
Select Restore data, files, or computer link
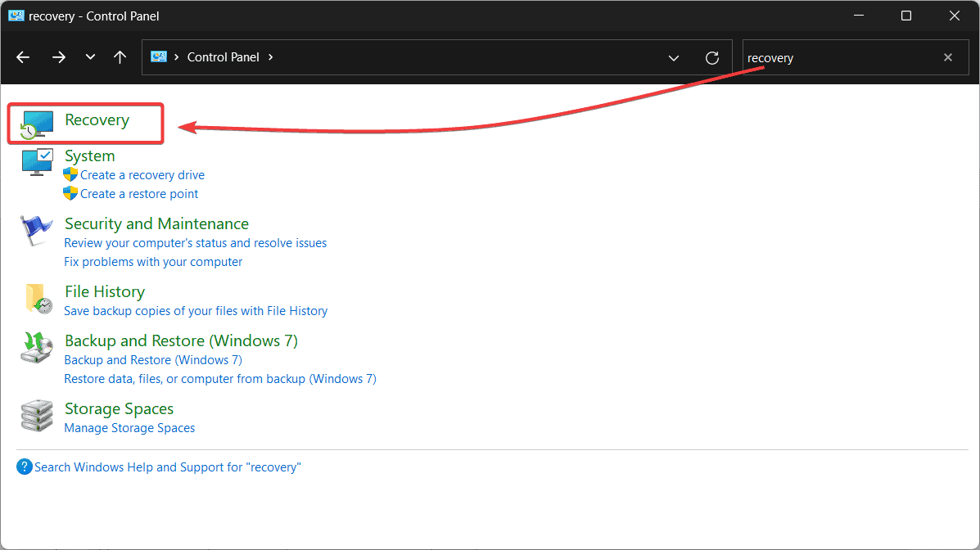pyautogui.click(x=220, y=379)
